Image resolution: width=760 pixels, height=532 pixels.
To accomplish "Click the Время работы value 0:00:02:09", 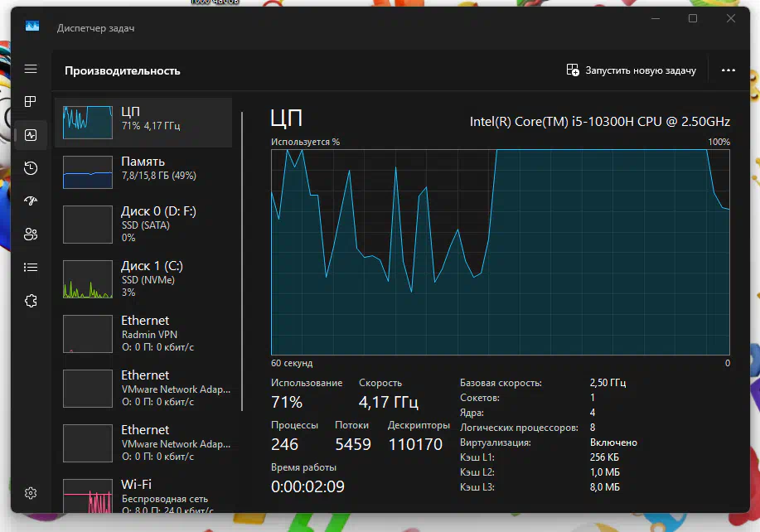I will pos(307,486).
